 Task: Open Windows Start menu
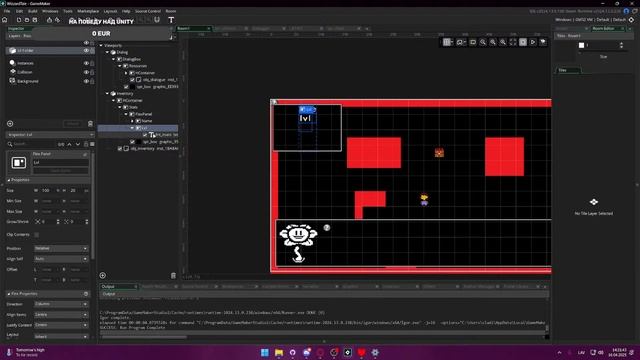265,352
